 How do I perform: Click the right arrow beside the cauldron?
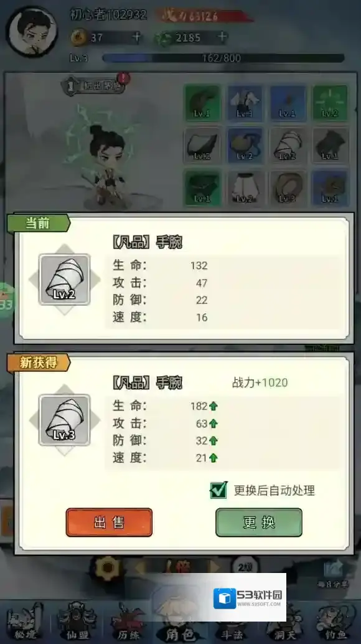coord(215,567)
